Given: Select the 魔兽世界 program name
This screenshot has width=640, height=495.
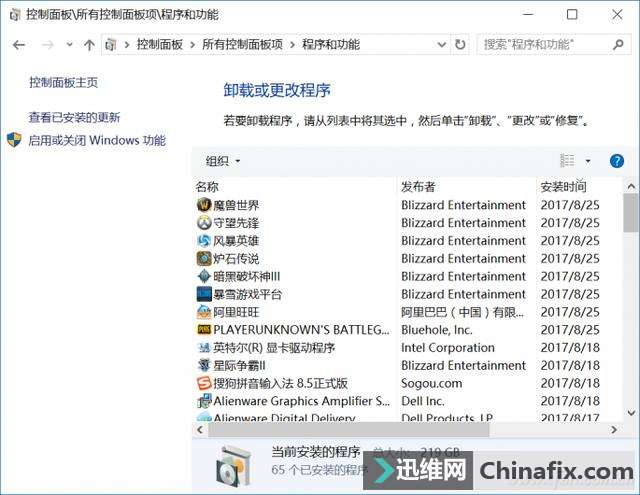Looking at the screenshot, I should (x=236, y=205).
